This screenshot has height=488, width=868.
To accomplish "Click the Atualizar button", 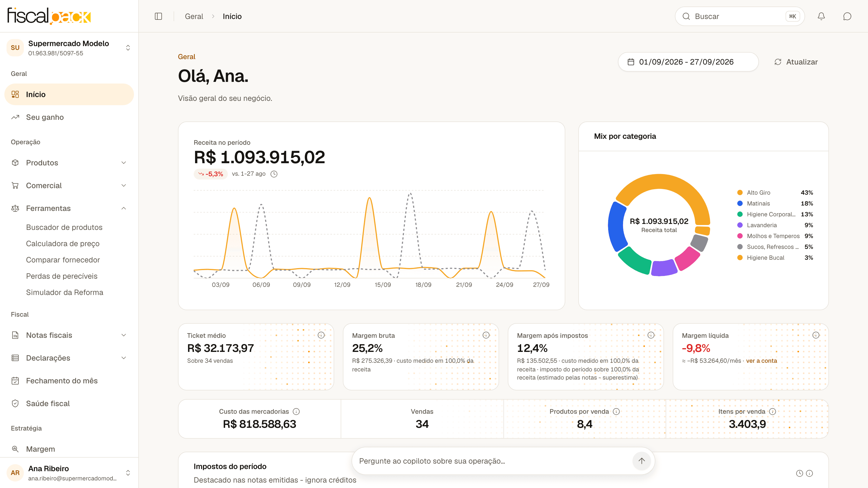I will point(796,62).
